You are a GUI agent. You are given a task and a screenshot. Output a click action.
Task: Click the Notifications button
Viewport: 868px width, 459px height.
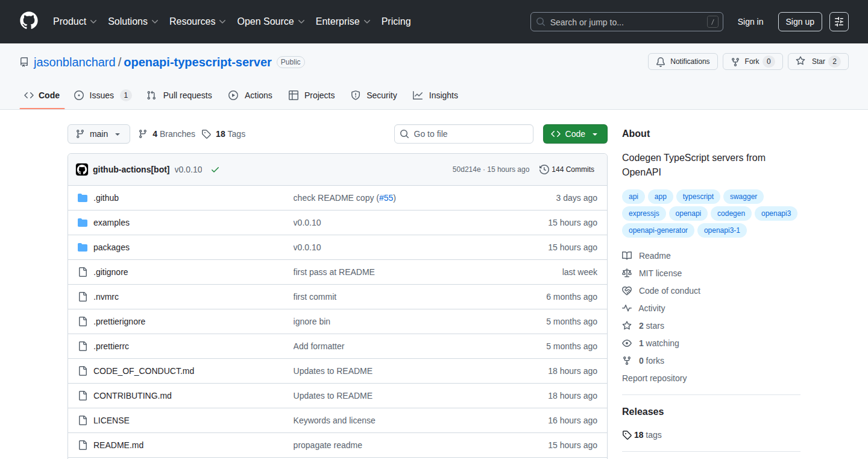click(683, 62)
